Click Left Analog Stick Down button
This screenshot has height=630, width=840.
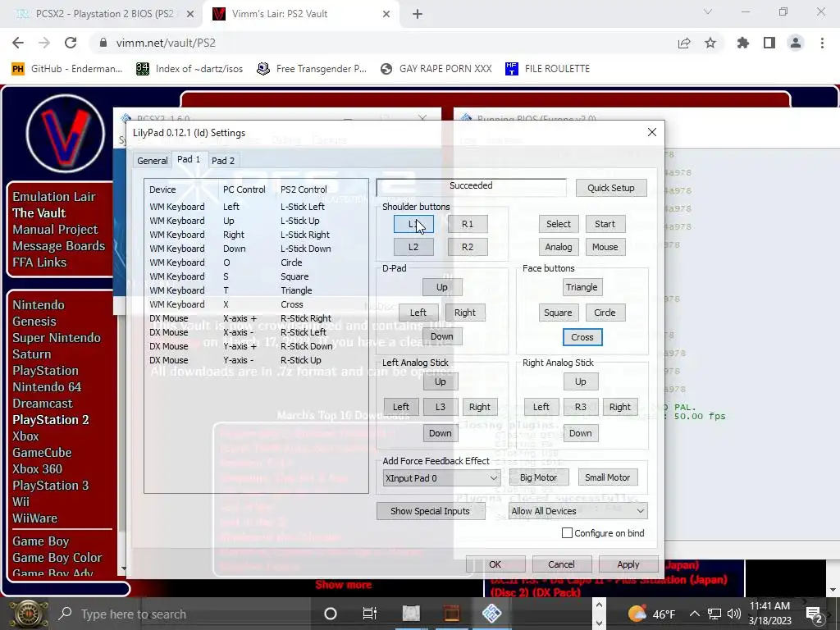(441, 433)
